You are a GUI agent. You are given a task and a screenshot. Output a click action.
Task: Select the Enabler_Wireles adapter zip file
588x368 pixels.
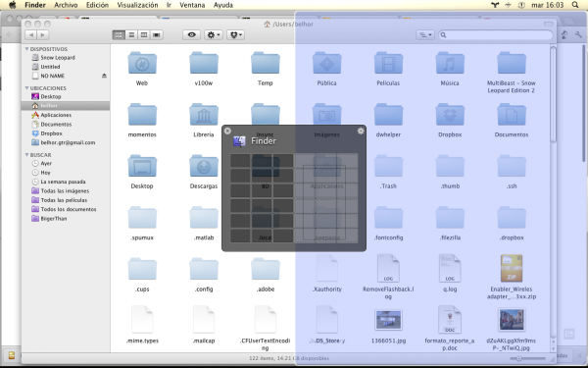coord(512,269)
